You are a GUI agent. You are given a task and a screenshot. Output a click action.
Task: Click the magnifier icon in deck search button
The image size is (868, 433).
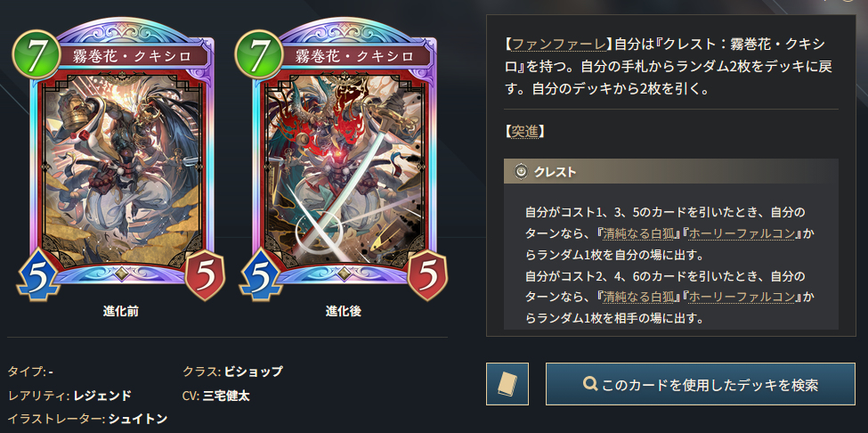click(x=590, y=384)
